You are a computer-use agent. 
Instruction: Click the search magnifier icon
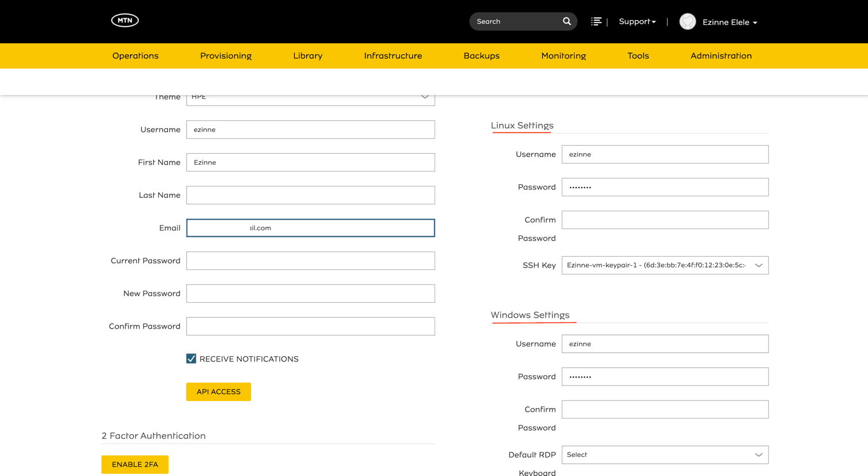pyautogui.click(x=567, y=21)
